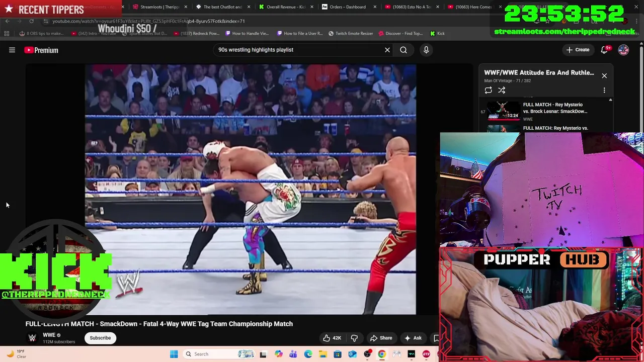This screenshot has width=644, height=362.
Task: Run search with the magnifier button
Action: point(404,50)
